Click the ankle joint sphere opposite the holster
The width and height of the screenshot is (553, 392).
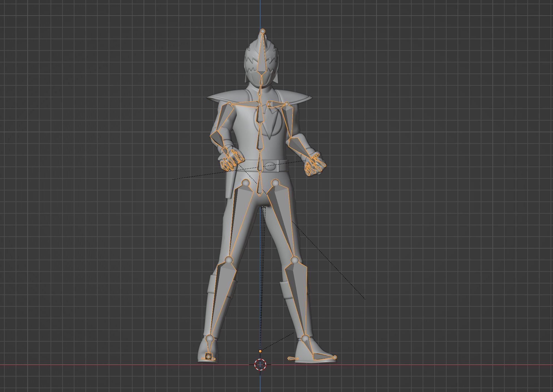[x=305, y=338]
